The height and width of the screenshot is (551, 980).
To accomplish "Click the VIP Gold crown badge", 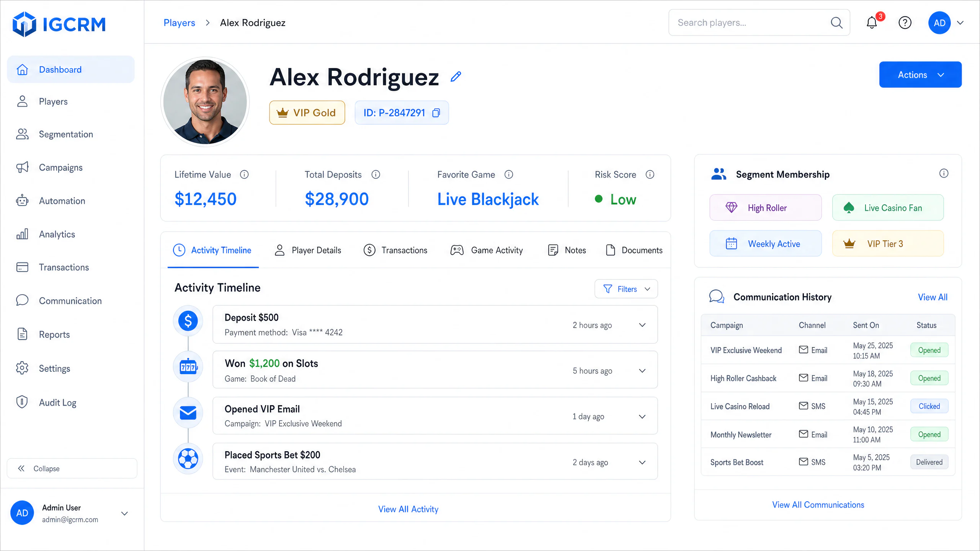I will click(307, 112).
